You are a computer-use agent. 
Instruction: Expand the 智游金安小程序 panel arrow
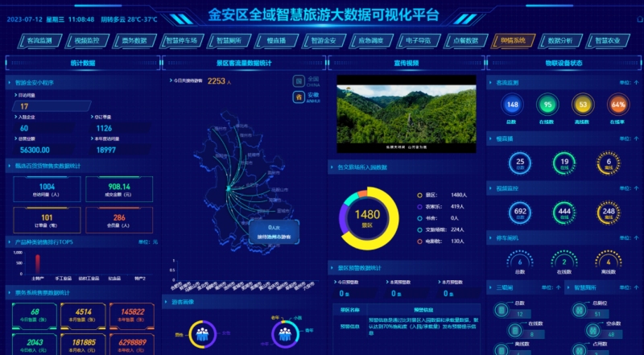click(x=10, y=82)
